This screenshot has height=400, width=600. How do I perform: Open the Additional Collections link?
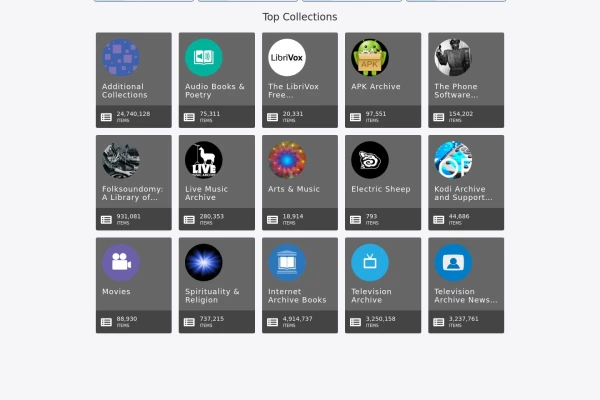[125, 91]
